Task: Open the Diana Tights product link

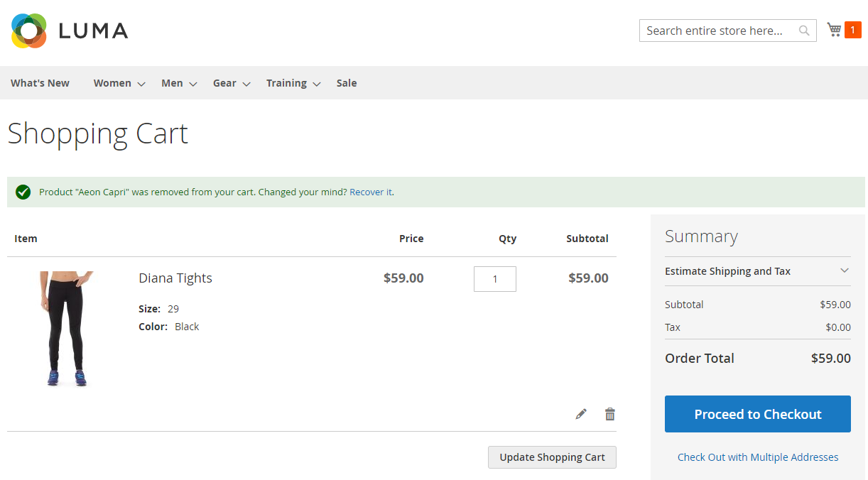Action: coord(175,278)
